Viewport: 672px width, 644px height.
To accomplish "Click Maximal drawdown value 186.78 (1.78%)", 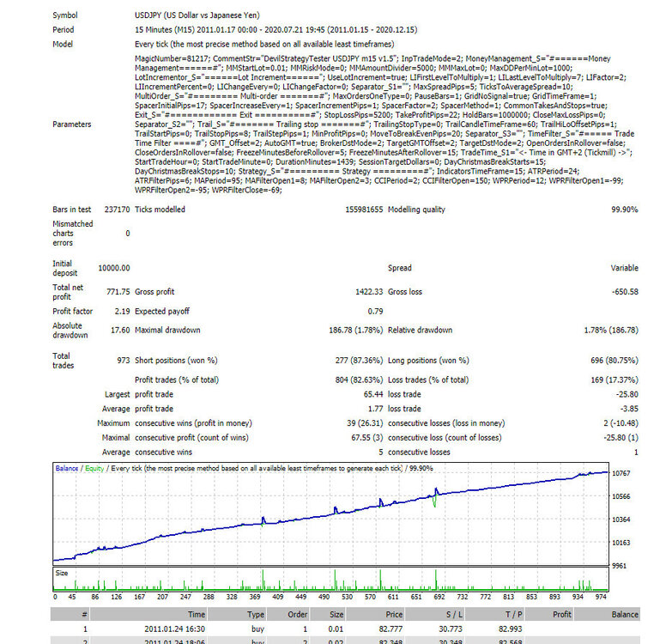I will pyautogui.click(x=355, y=330).
